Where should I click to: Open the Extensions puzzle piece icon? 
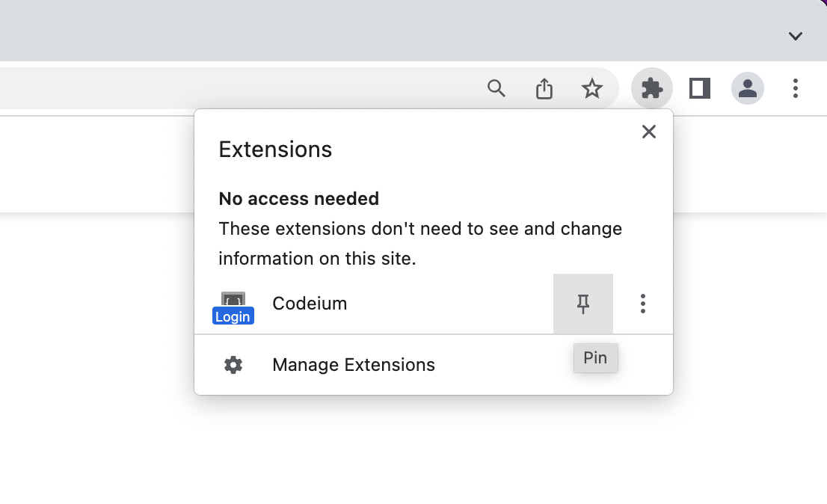pyautogui.click(x=651, y=88)
